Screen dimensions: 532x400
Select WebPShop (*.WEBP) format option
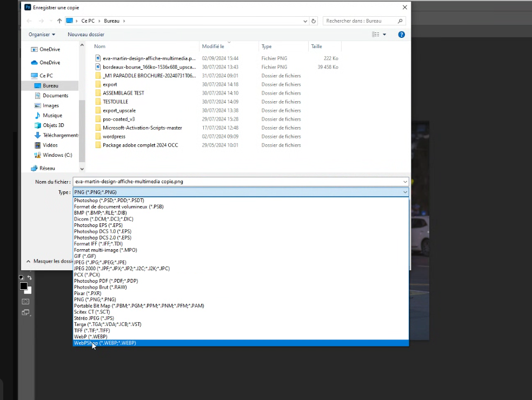[105, 343]
